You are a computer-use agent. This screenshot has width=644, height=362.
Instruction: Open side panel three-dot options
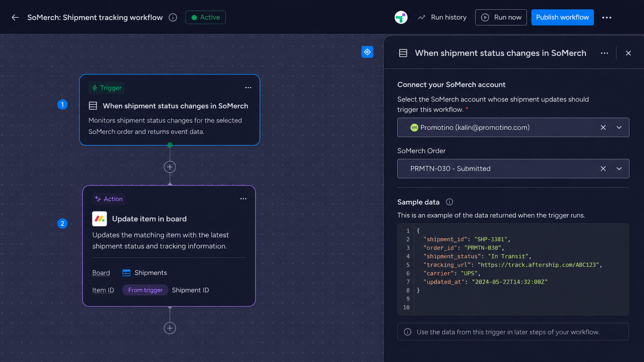[x=604, y=53]
